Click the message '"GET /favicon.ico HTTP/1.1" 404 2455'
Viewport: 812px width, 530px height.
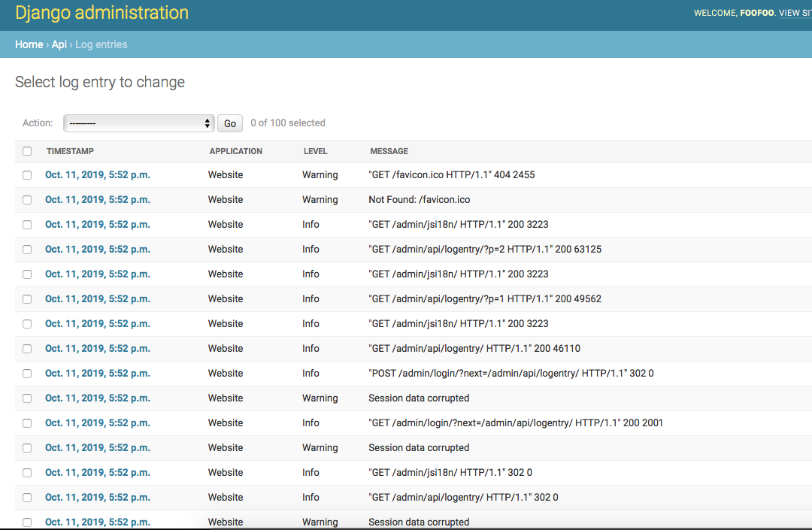[x=452, y=175]
